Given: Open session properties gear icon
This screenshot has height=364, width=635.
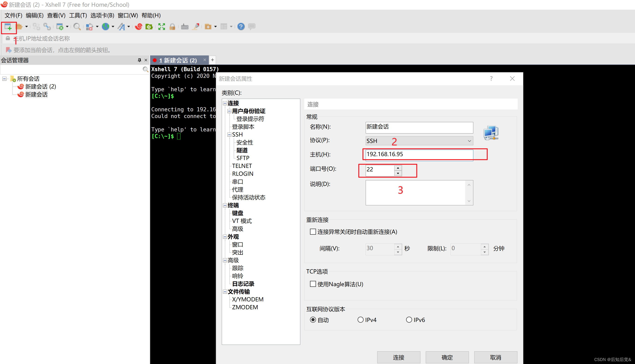Looking at the screenshot, I should [60, 27].
